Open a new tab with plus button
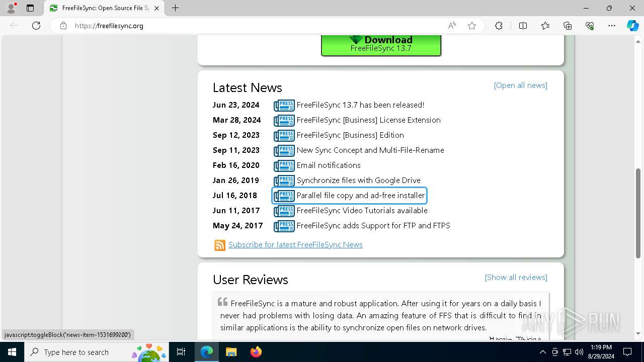 (175, 8)
